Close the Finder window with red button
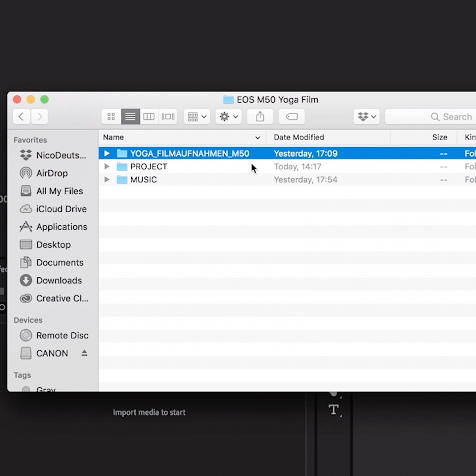This screenshot has height=476, width=476. (x=17, y=99)
